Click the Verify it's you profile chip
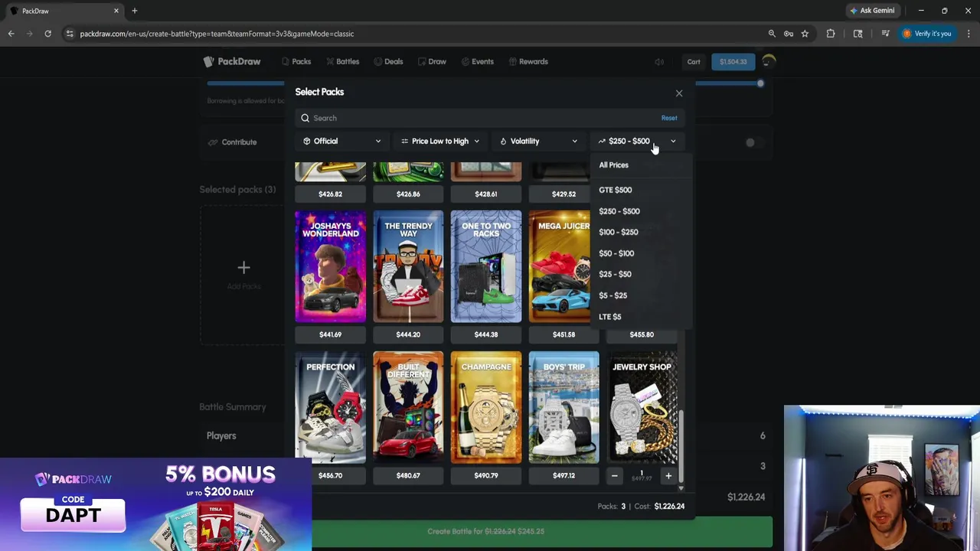 [x=927, y=34]
